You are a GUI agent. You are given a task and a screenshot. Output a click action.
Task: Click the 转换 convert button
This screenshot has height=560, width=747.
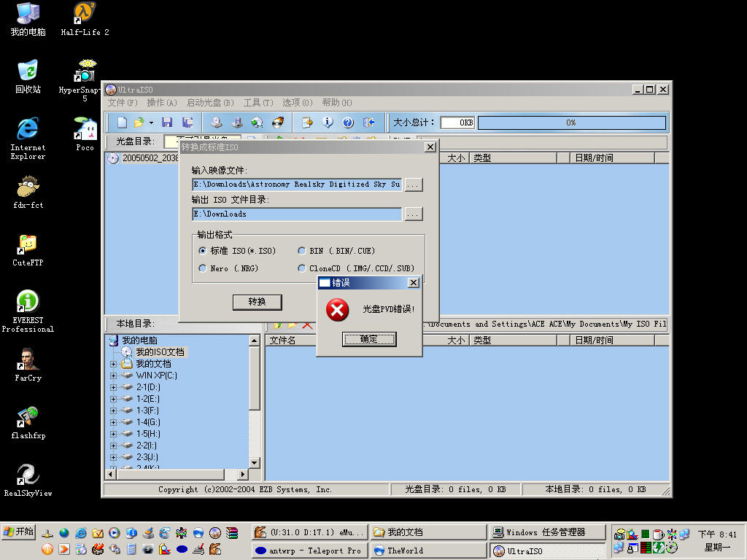coord(258,302)
